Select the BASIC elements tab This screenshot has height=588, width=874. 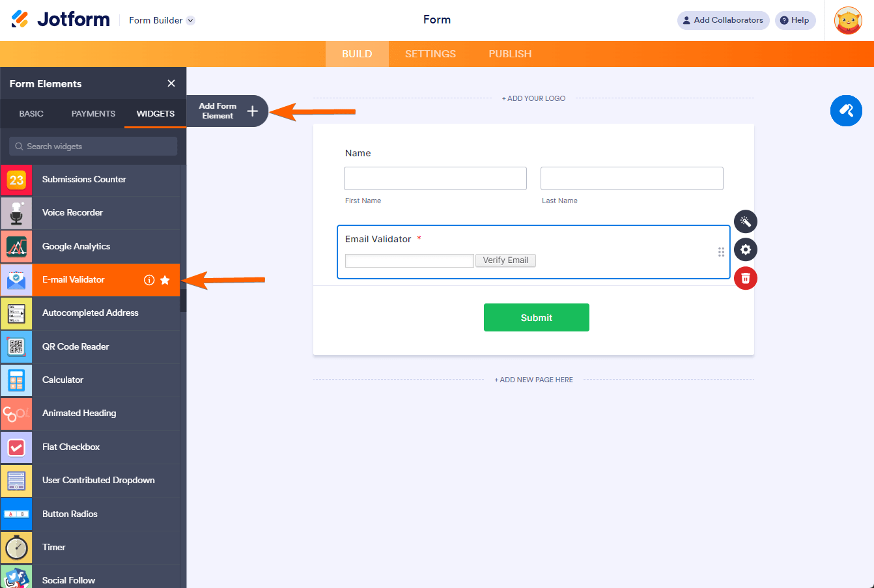[x=31, y=113]
